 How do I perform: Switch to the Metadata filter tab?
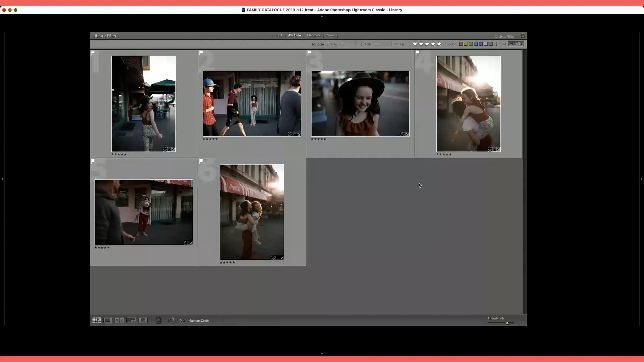pos(314,35)
